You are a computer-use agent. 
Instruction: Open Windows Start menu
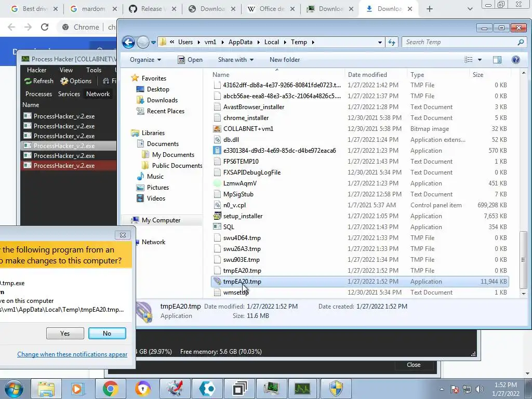coord(13,389)
